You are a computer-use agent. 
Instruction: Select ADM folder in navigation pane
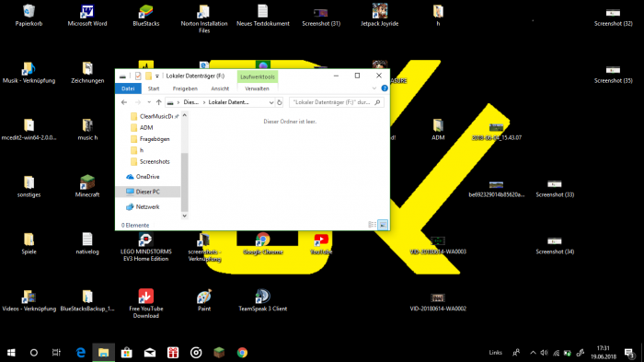tap(142, 127)
